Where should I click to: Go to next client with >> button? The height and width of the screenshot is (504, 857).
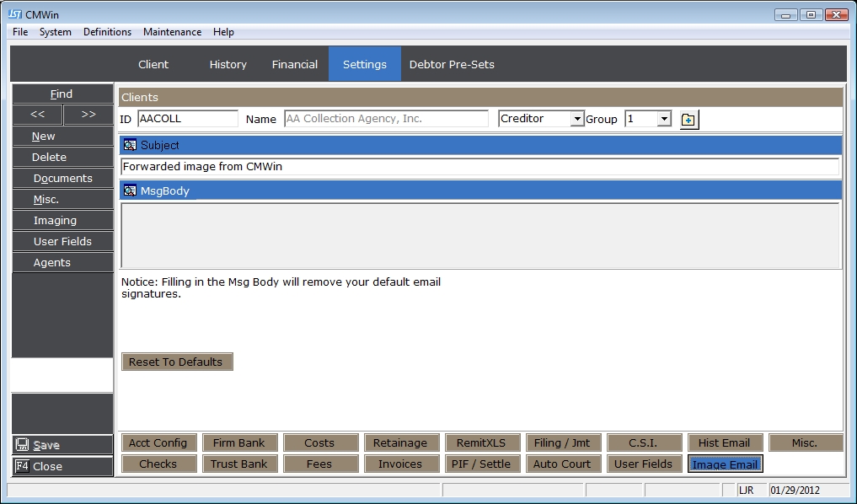(88, 115)
